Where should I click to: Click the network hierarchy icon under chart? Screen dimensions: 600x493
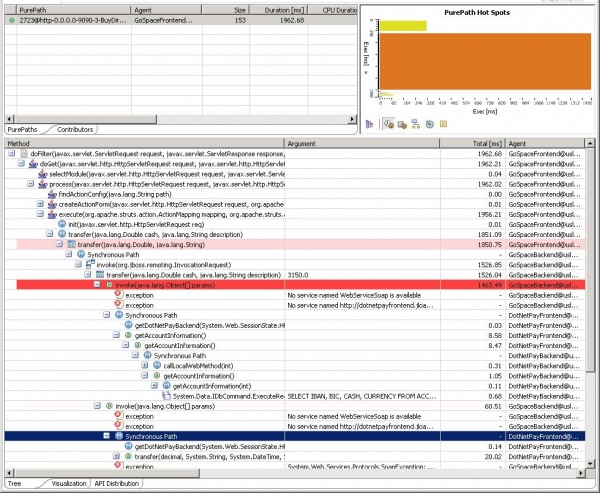coord(416,124)
